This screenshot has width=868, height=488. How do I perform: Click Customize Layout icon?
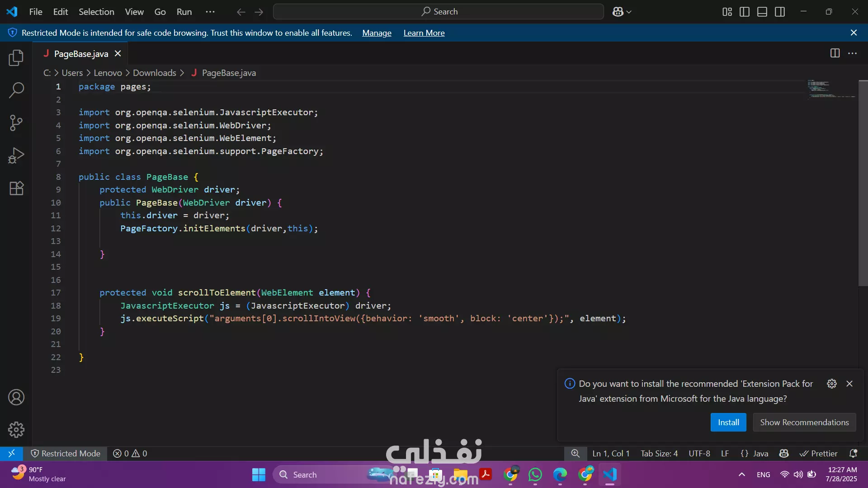[727, 12]
